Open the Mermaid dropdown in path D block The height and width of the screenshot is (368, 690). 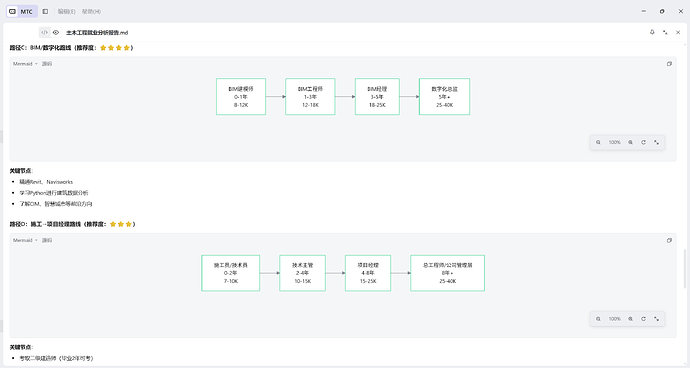pos(25,240)
